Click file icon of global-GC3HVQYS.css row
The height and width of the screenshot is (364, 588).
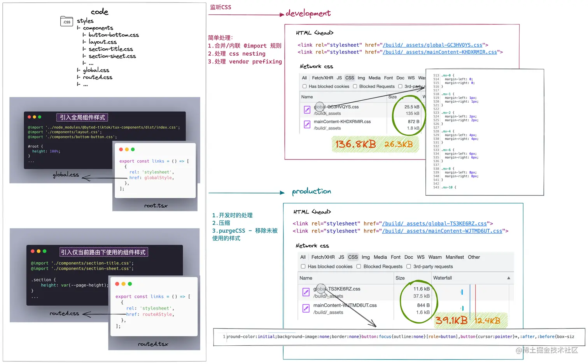pos(307,110)
